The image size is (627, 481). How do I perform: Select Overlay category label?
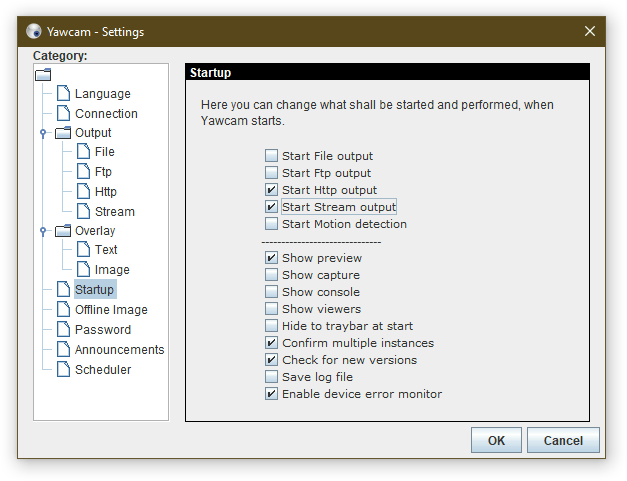(x=95, y=231)
